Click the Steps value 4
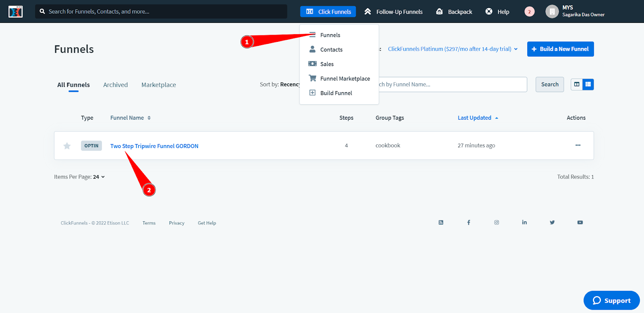The image size is (644, 313). [x=346, y=146]
